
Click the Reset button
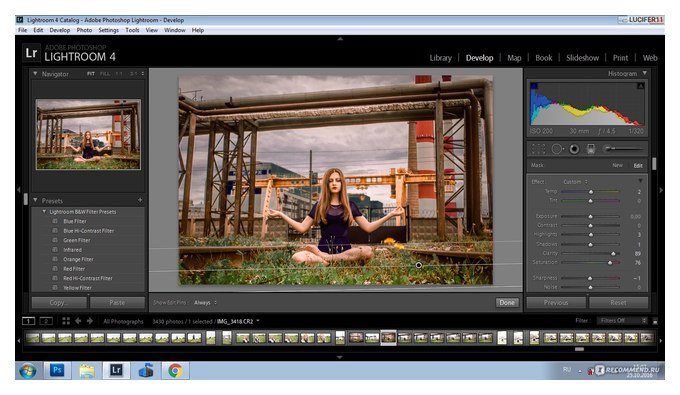(618, 302)
